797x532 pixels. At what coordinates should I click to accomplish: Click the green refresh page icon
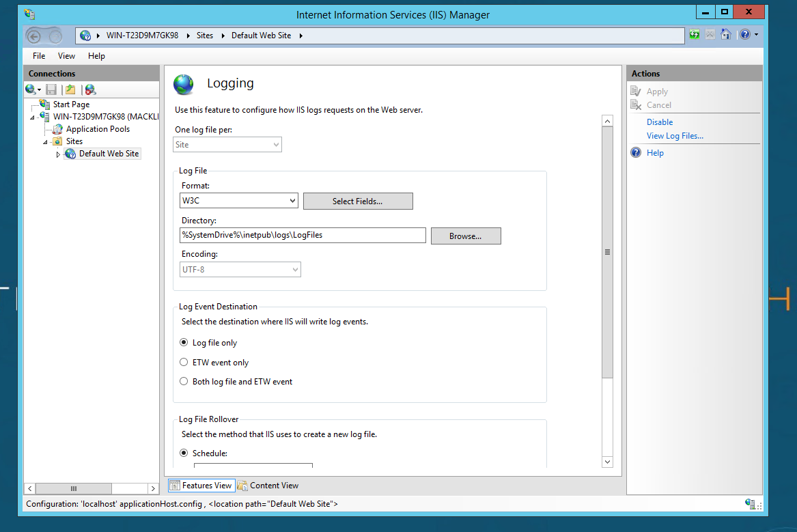click(695, 35)
